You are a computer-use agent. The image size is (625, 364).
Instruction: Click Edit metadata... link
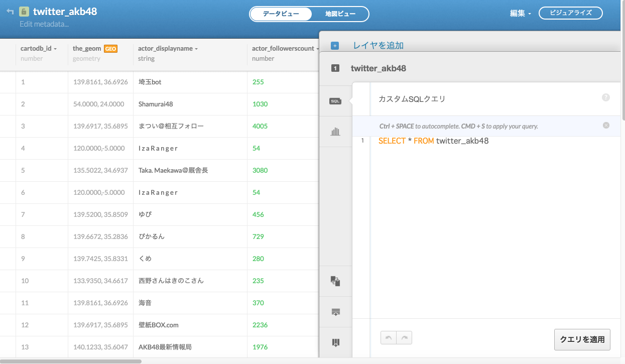[x=44, y=24]
